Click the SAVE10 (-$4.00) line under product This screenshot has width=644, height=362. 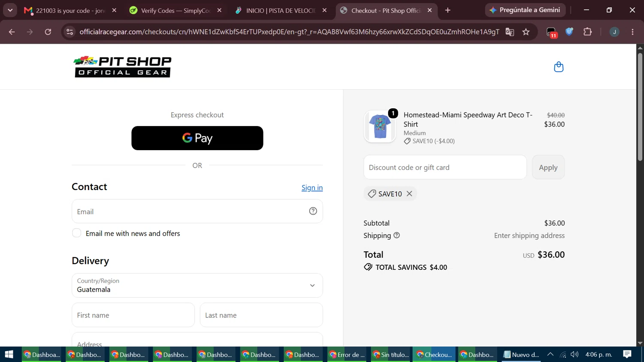(x=429, y=141)
